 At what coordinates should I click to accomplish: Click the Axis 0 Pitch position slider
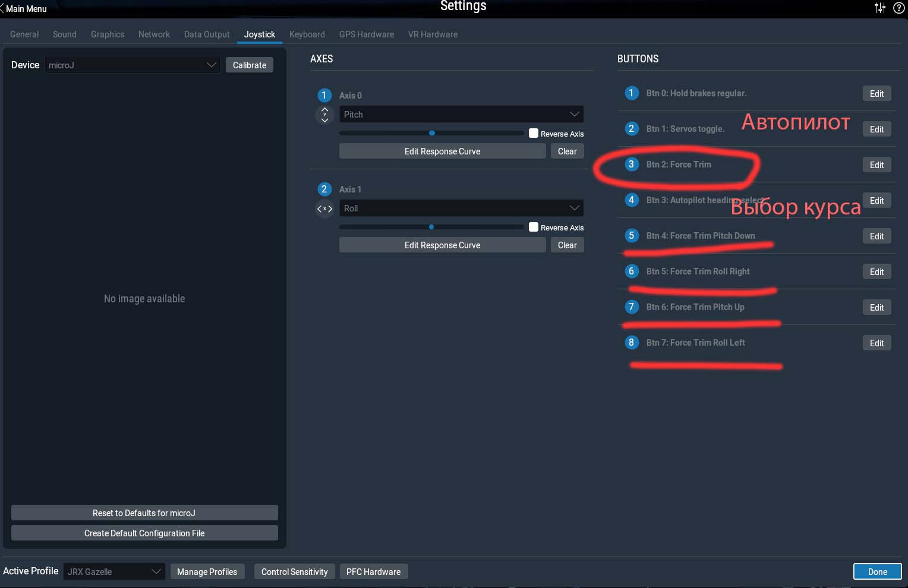431,133
